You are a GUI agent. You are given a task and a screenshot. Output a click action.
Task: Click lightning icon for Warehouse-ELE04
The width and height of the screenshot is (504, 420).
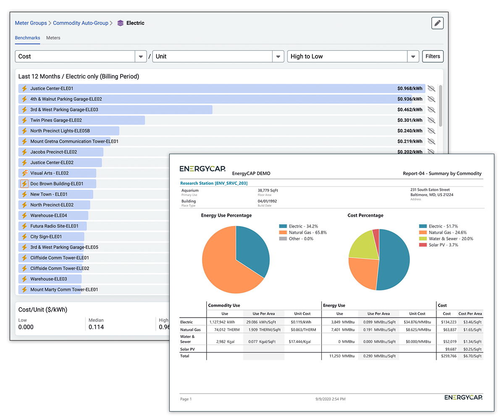pyautogui.click(x=24, y=215)
